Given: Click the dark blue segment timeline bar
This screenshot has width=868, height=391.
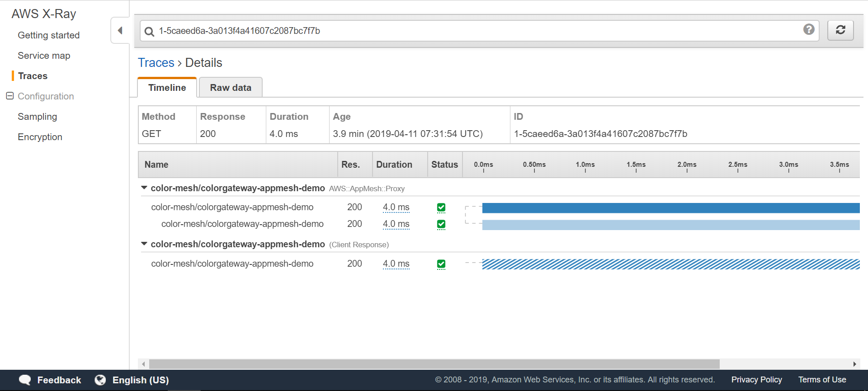Looking at the screenshot, I should (x=671, y=208).
